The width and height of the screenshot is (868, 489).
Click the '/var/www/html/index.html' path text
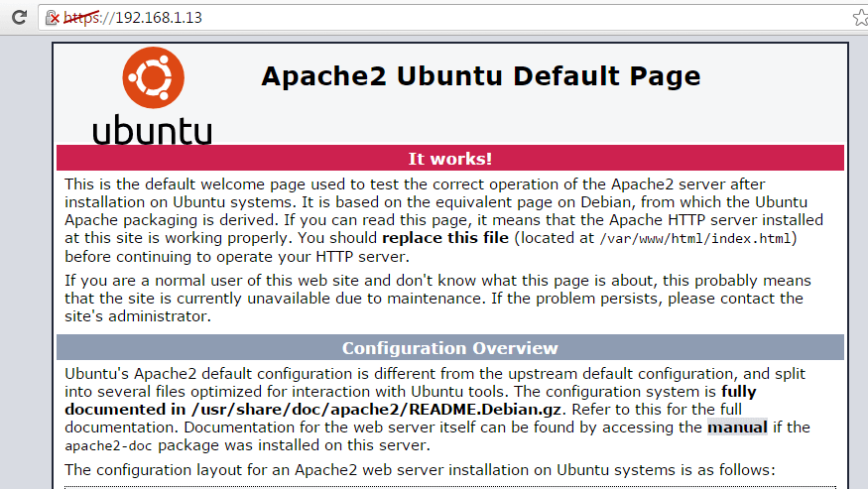(695, 239)
